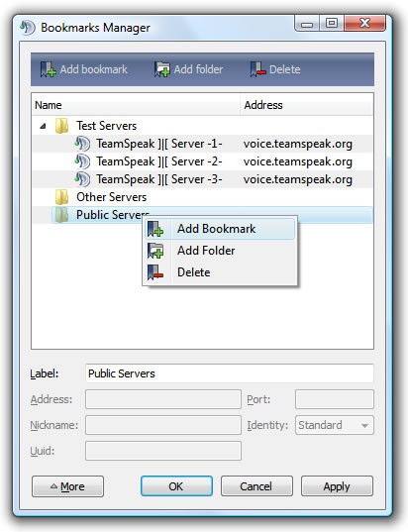The image size is (408, 532).
Task: Minimize the Bookmarks Manager window
Action: [x=307, y=24]
